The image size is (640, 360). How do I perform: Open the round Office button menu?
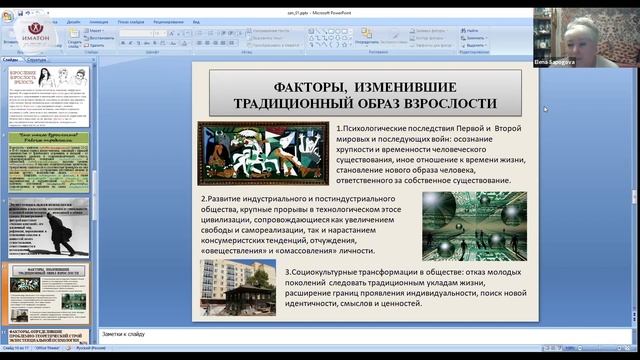pos(7,16)
